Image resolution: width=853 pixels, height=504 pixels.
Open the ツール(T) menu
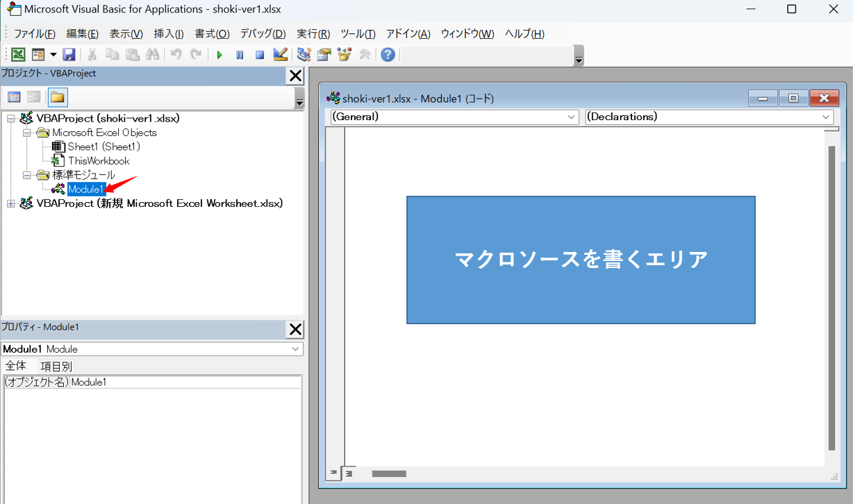click(358, 34)
